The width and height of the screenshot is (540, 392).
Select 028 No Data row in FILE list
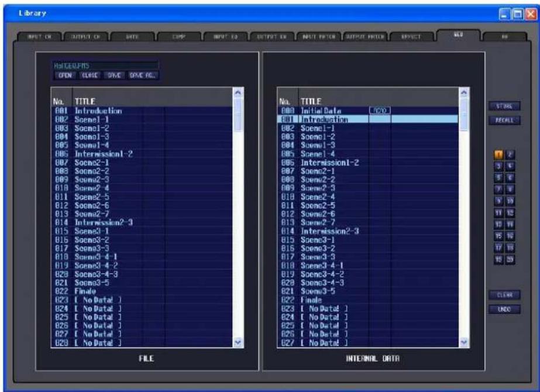point(142,343)
